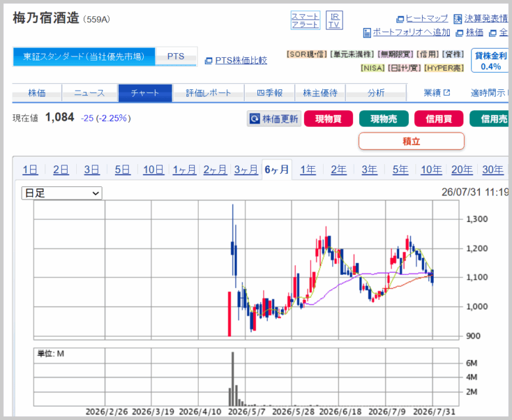Set chart period to 10日
Image resolution: width=512 pixels, height=420 pixels.
[x=154, y=170]
